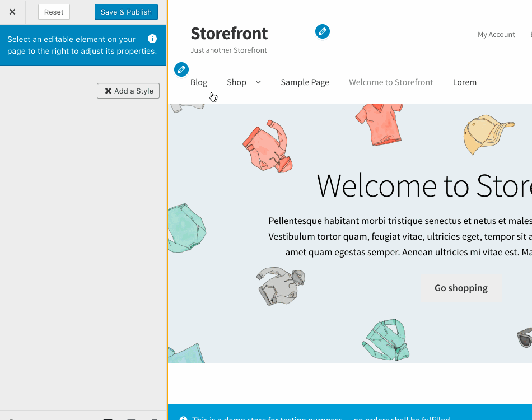Open the Welcome to Storefront page

pyautogui.click(x=390, y=82)
